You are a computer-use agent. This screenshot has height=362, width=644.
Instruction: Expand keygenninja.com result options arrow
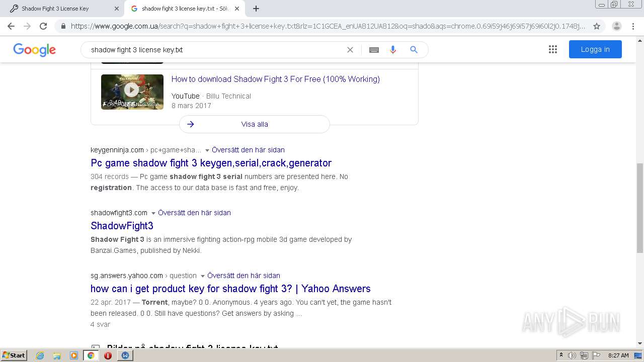[207, 150]
